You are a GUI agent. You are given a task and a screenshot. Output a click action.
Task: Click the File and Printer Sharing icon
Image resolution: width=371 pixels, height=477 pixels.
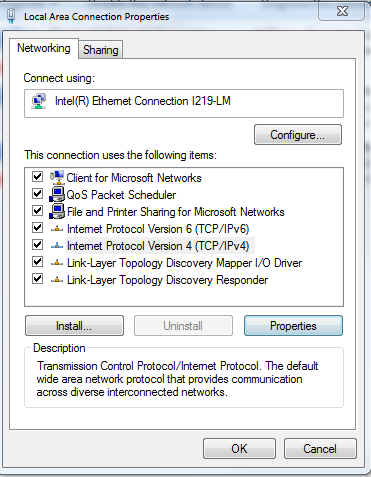[57, 211]
